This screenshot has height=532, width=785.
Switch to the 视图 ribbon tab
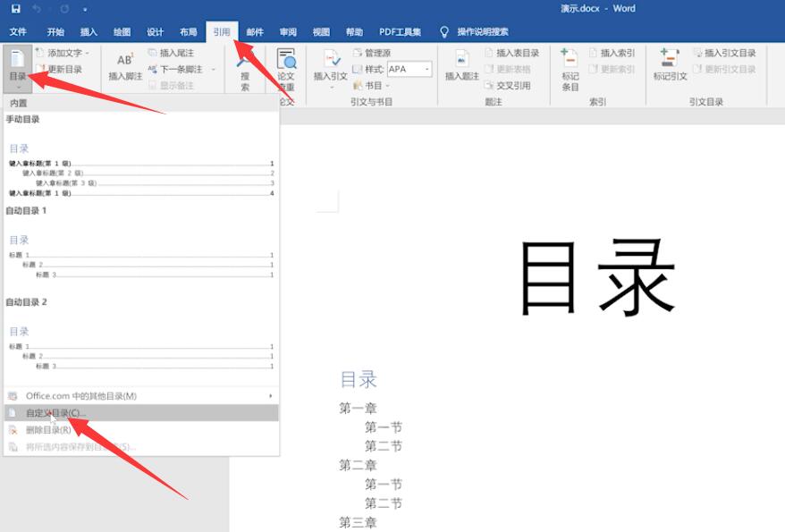(321, 32)
